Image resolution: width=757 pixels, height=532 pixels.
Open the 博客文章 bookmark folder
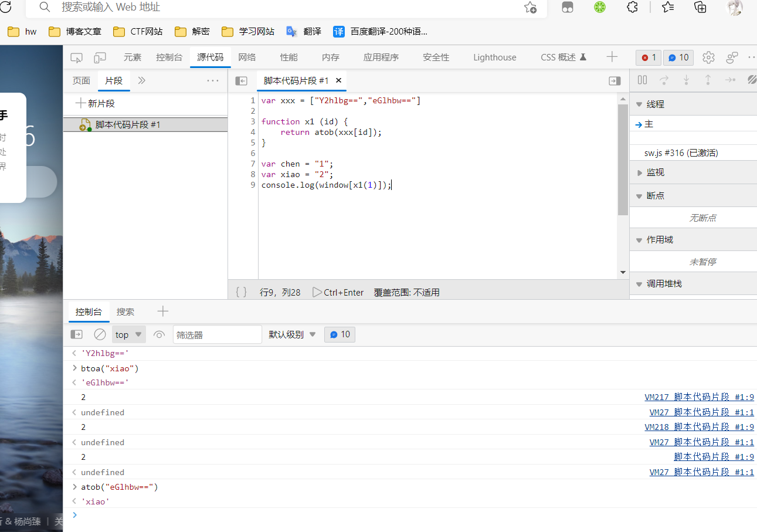pyautogui.click(x=75, y=31)
